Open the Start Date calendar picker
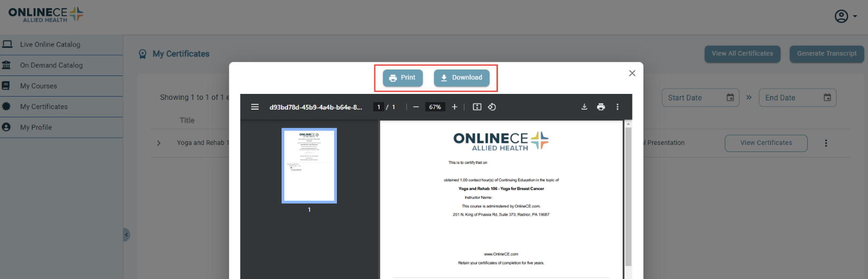The image size is (868, 279). coord(730,98)
